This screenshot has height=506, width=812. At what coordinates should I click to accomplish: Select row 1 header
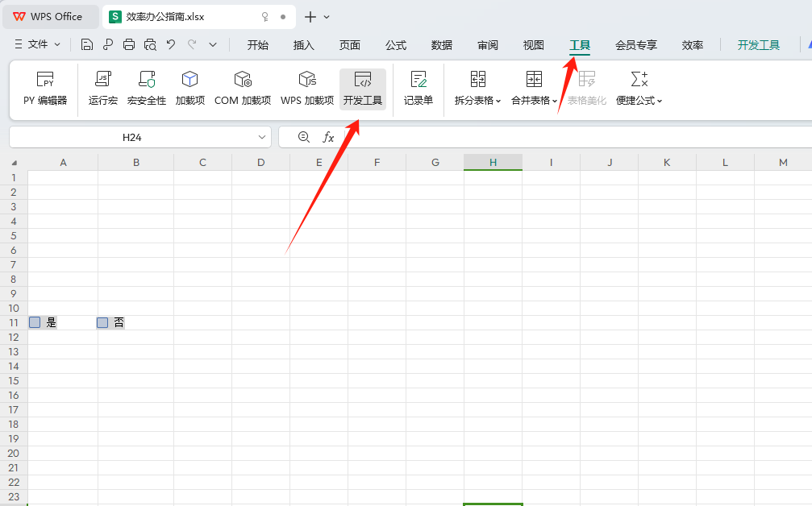[x=14, y=177]
